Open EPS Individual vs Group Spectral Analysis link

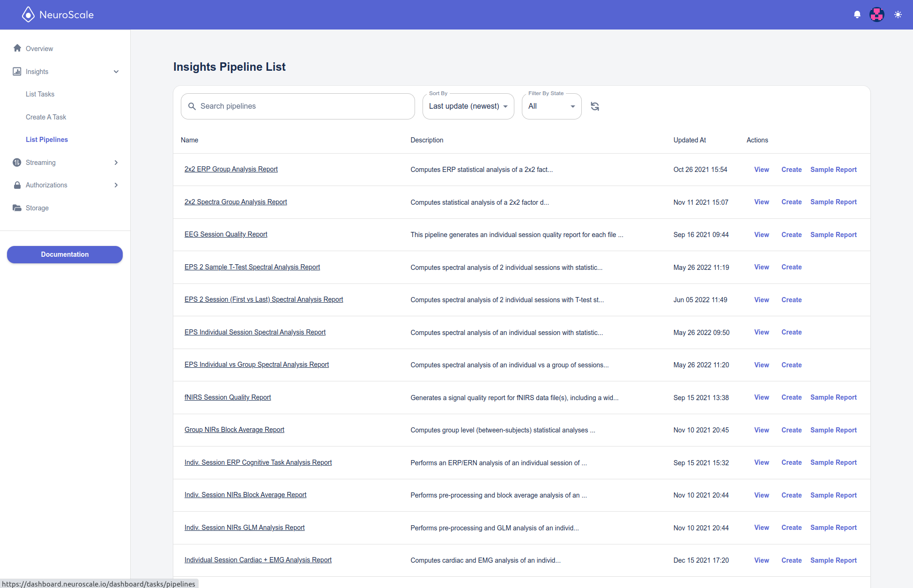coord(257,365)
